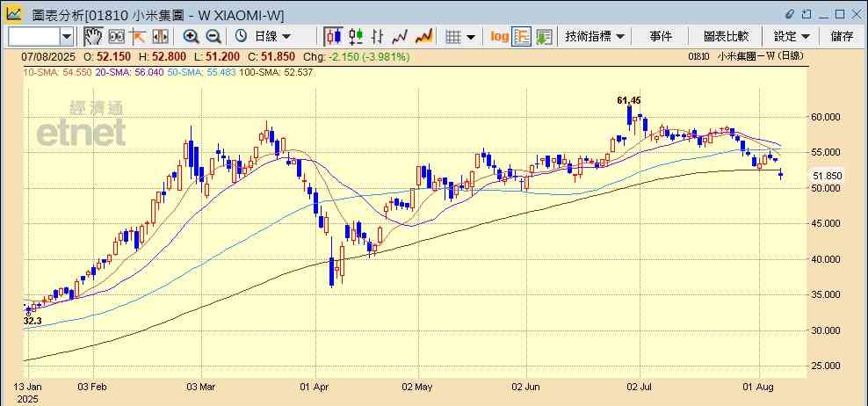This screenshot has height=406, width=868.
Task: Click the close price C: 51.850 in header
Action: [271, 56]
